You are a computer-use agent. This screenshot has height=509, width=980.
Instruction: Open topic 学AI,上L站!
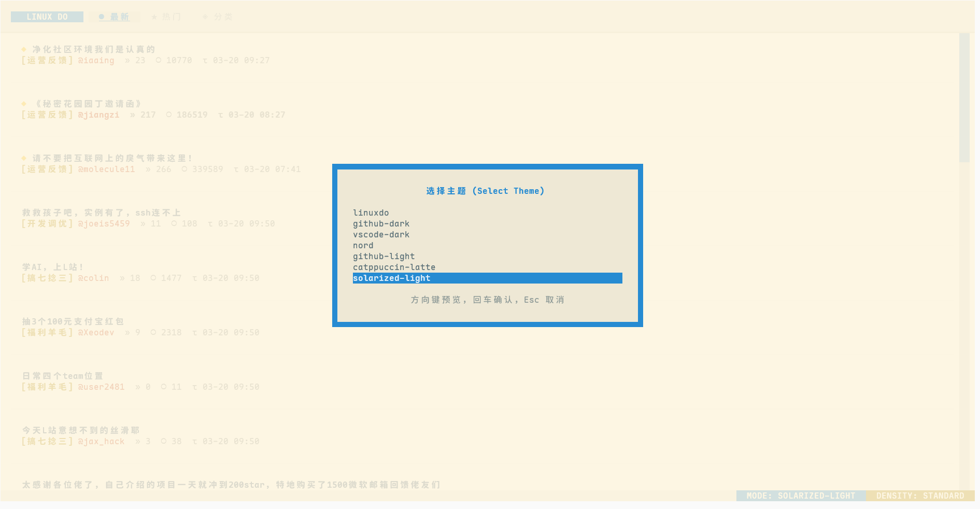52,267
